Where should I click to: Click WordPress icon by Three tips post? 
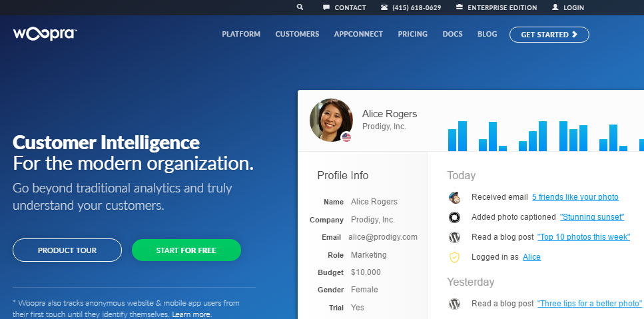[x=454, y=304]
